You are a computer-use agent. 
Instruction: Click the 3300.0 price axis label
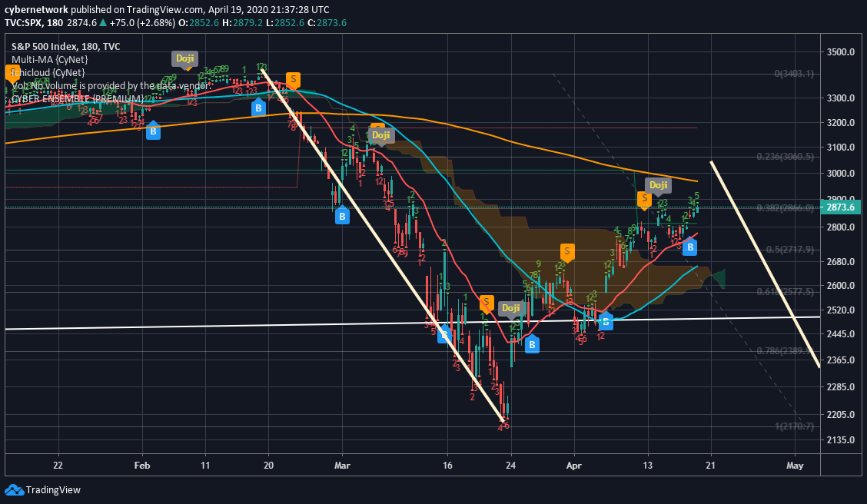840,98
